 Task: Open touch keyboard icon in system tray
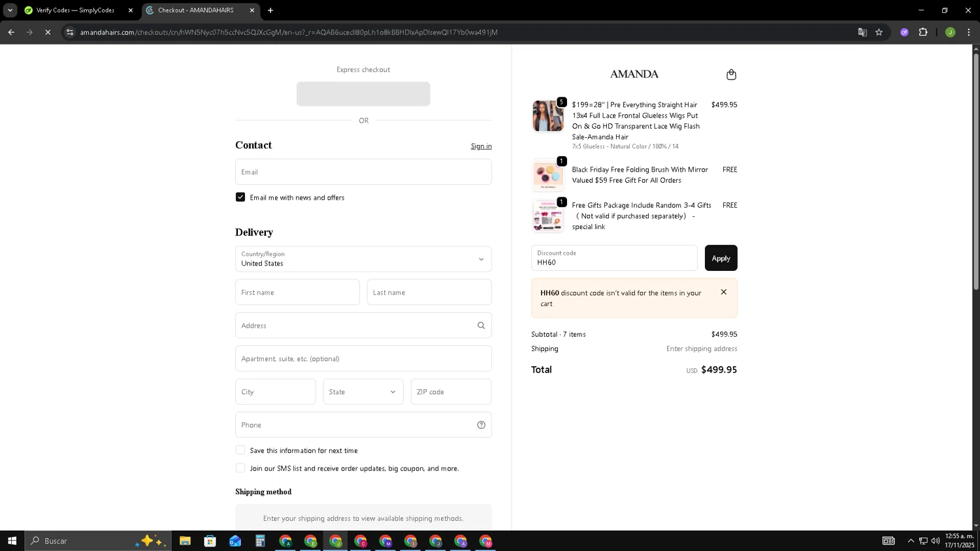pyautogui.click(x=889, y=541)
